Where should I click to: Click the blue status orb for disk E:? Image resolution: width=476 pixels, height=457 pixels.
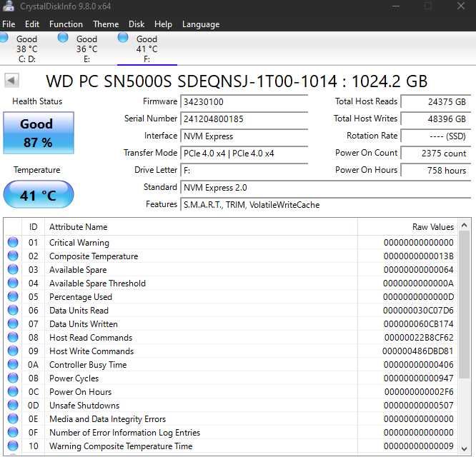[x=63, y=38]
